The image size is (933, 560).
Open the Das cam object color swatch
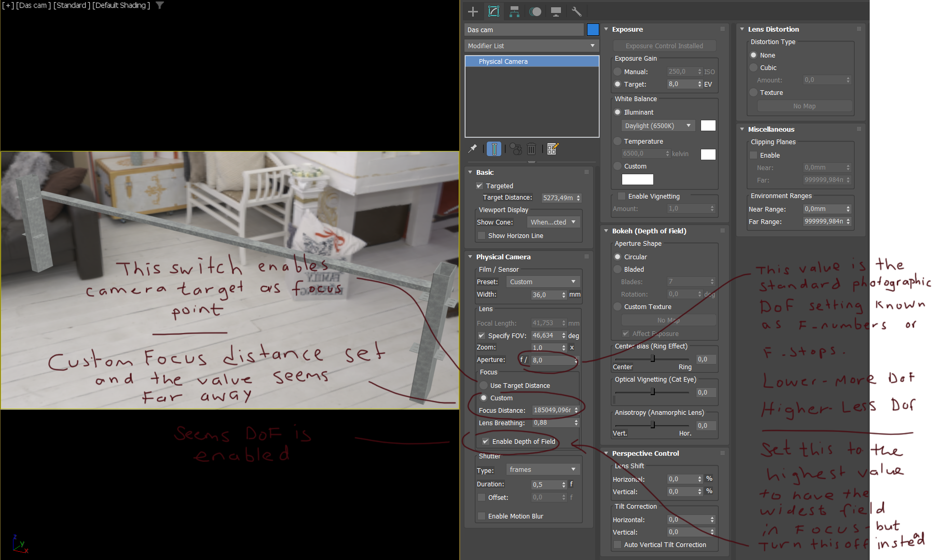(x=593, y=30)
